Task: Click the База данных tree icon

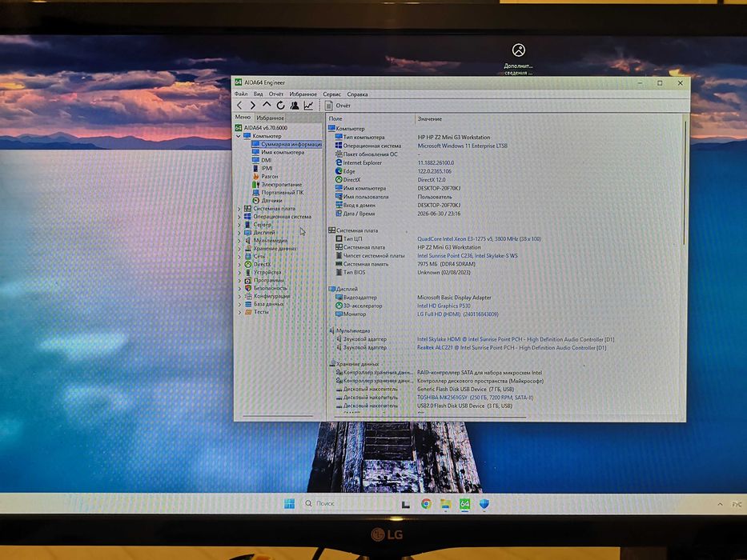Action: point(247,304)
